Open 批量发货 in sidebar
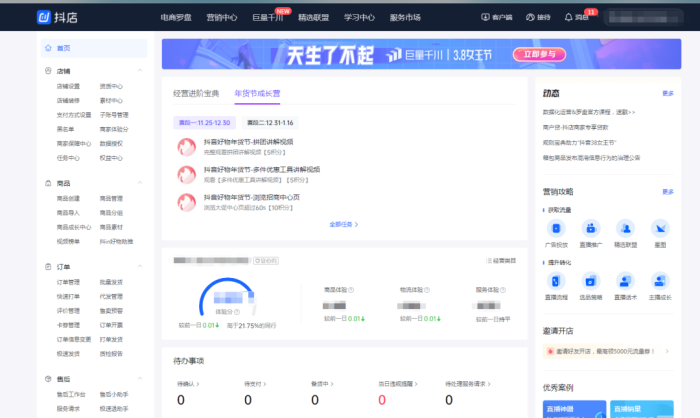700x418 pixels. tap(111, 282)
